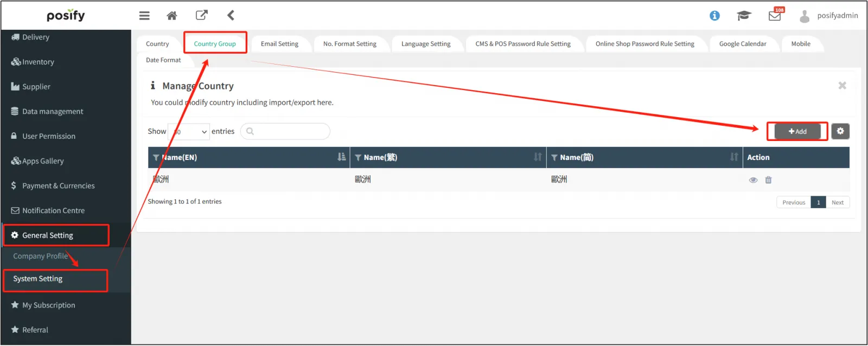Select page 1 in pagination
This screenshot has width=868, height=346.
pyautogui.click(x=818, y=202)
